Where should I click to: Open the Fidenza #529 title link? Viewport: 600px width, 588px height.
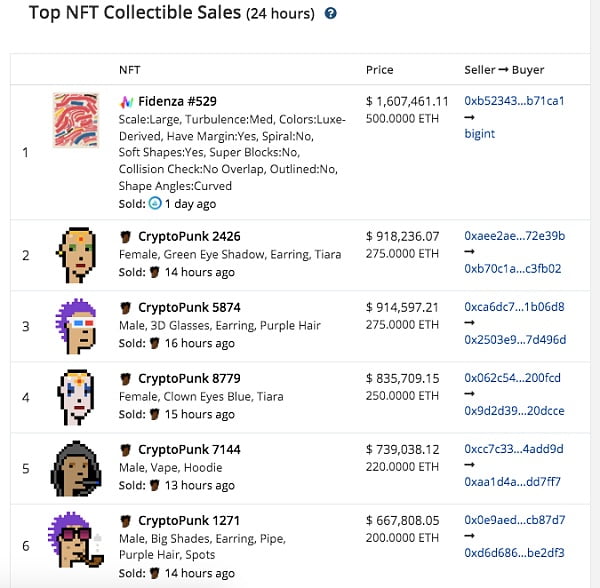(x=177, y=102)
